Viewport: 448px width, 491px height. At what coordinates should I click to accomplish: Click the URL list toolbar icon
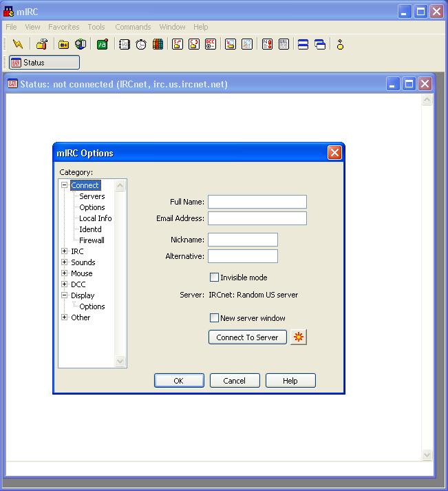[x=284, y=45]
